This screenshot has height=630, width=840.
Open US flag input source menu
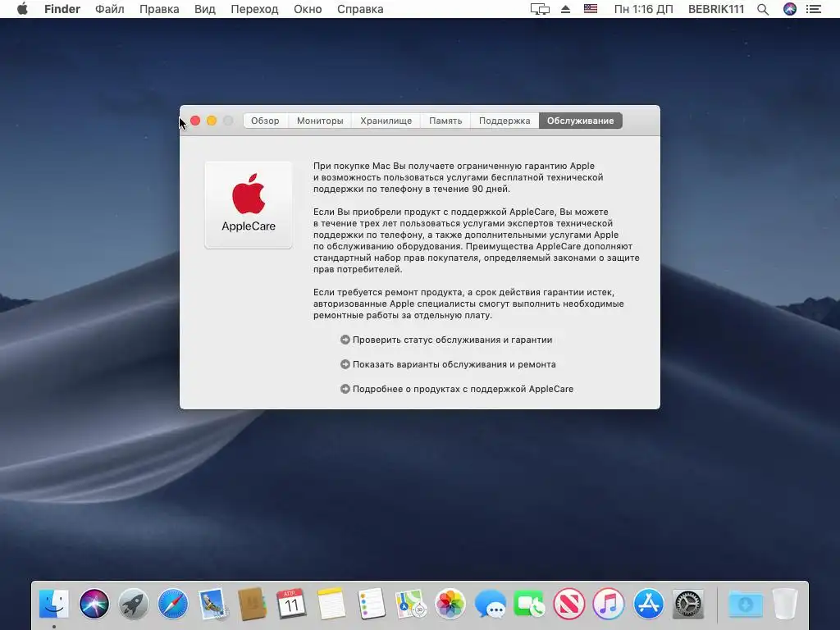point(591,9)
